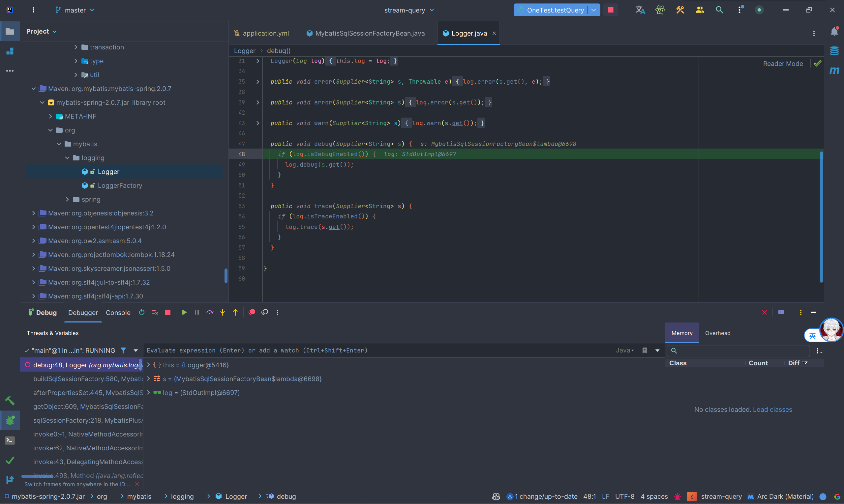Open the Project tool window folder icon
This screenshot has height=504, width=844.
click(x=10, y=32)
